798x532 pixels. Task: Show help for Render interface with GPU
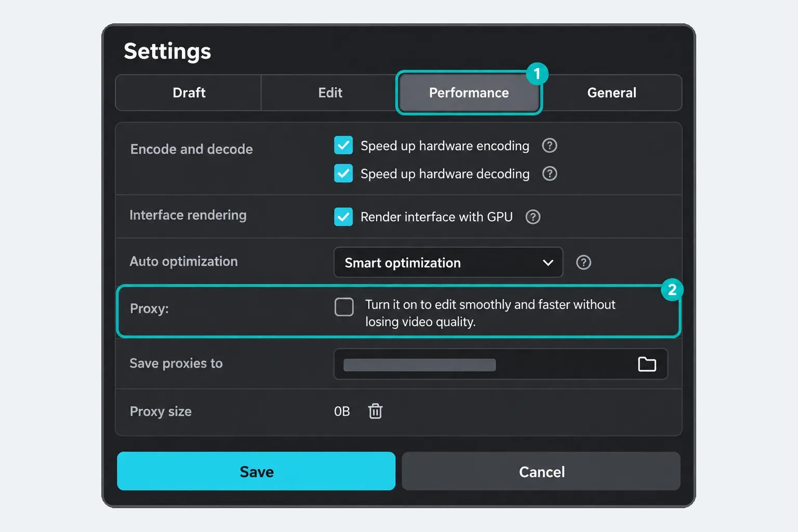pos(533,217)
